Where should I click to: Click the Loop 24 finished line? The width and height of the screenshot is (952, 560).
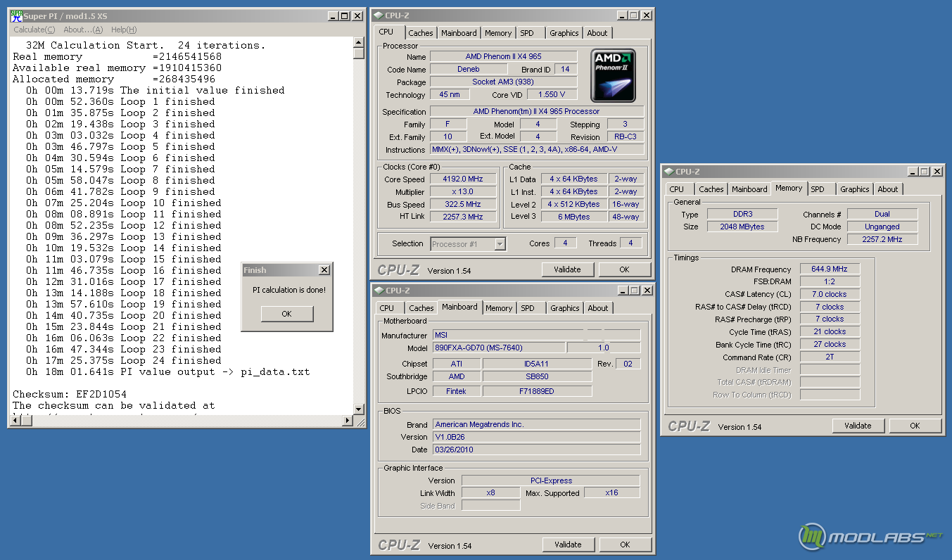tap(124, 360)
